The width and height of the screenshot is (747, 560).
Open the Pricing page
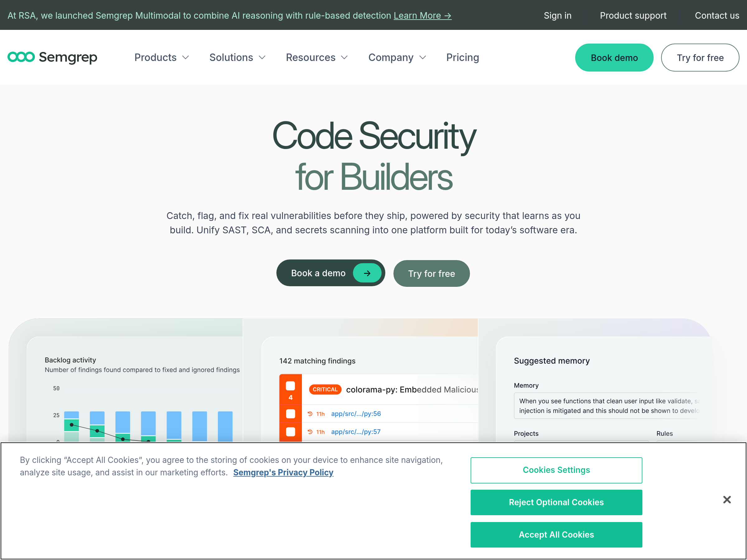pyautogui.click(x=463, y=57)
